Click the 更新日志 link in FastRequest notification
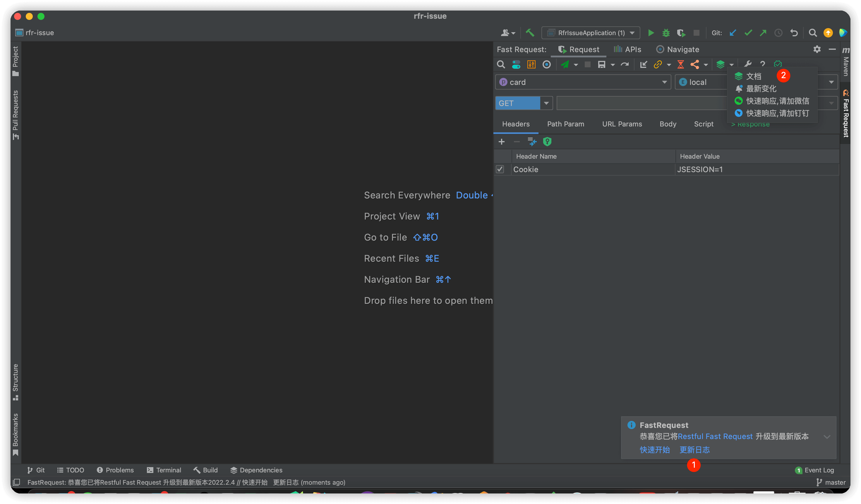 click(x=694, y=450)
